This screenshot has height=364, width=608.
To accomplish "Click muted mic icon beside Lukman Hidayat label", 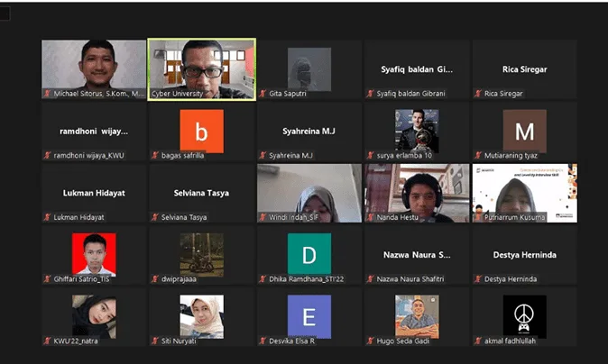I will click(x=47, y=217).
